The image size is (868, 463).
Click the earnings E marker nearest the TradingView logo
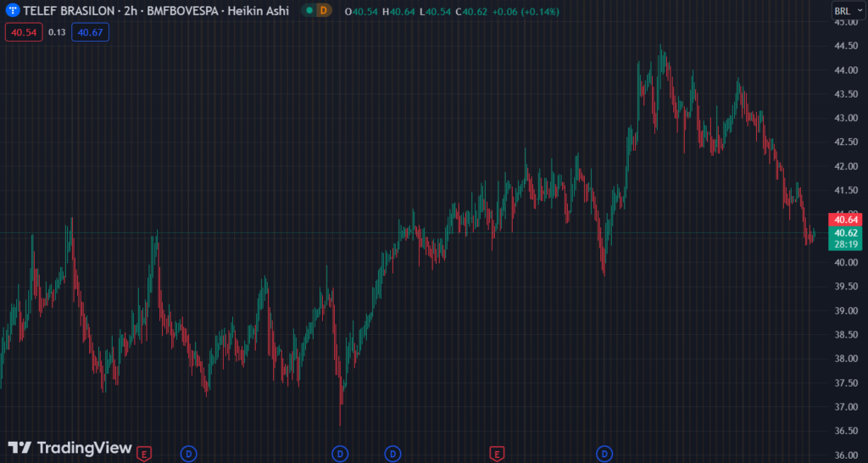coord(144,455)
